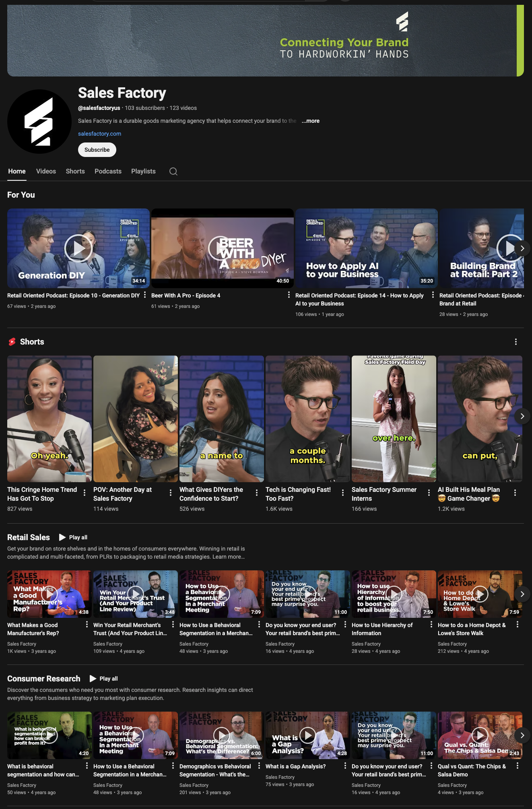The image size is (532, 809).
Task: Open options for Win Your Retail Merchant's Trust
Action: point(173,625)
